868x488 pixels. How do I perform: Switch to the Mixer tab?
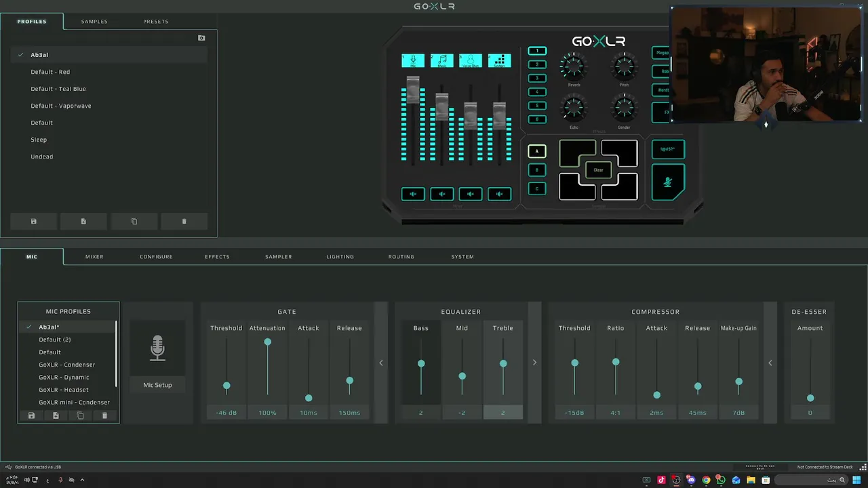(x=94, y=257)
